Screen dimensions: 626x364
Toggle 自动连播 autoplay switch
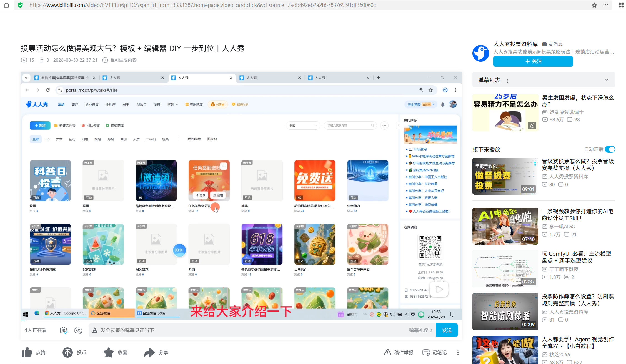(610, 149)
